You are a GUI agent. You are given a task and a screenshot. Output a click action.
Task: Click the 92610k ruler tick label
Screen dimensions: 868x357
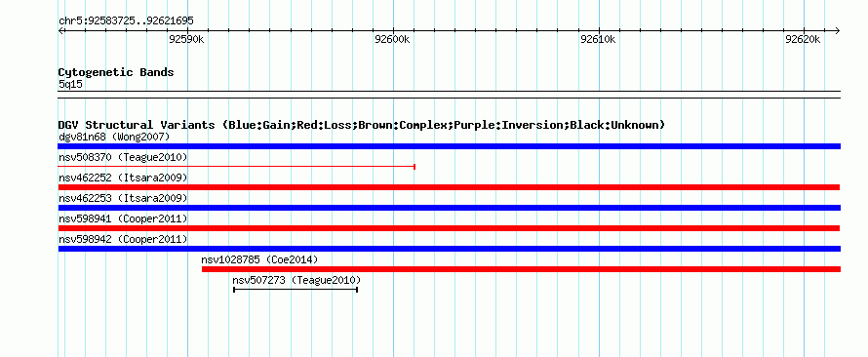click(x=598, y=39)
